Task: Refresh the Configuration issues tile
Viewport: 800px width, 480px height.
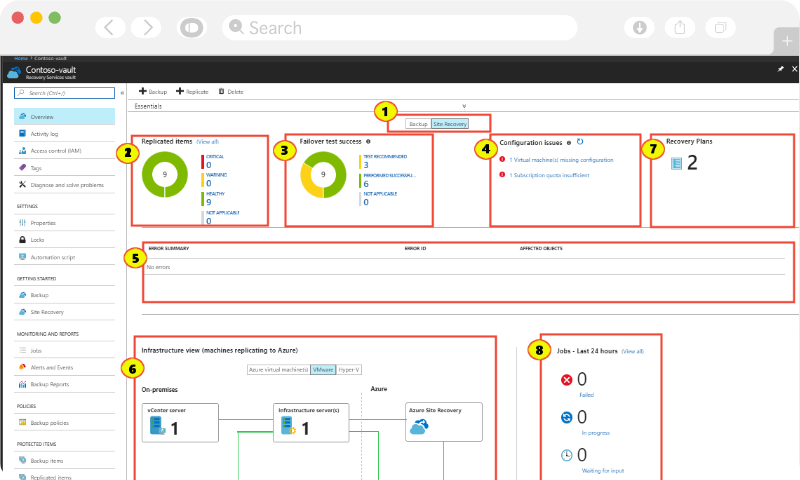Action: point(580,143)
